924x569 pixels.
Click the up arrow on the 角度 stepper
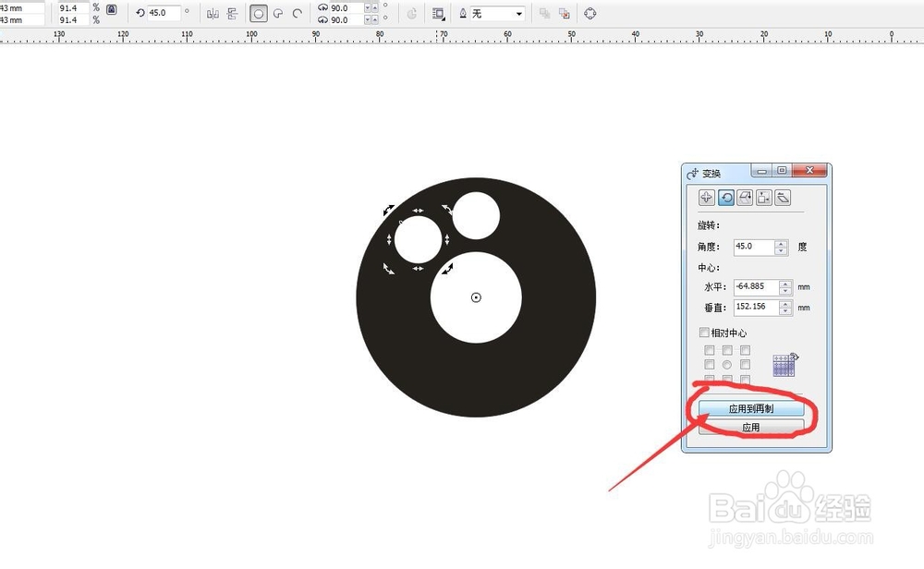click(780, 242)
